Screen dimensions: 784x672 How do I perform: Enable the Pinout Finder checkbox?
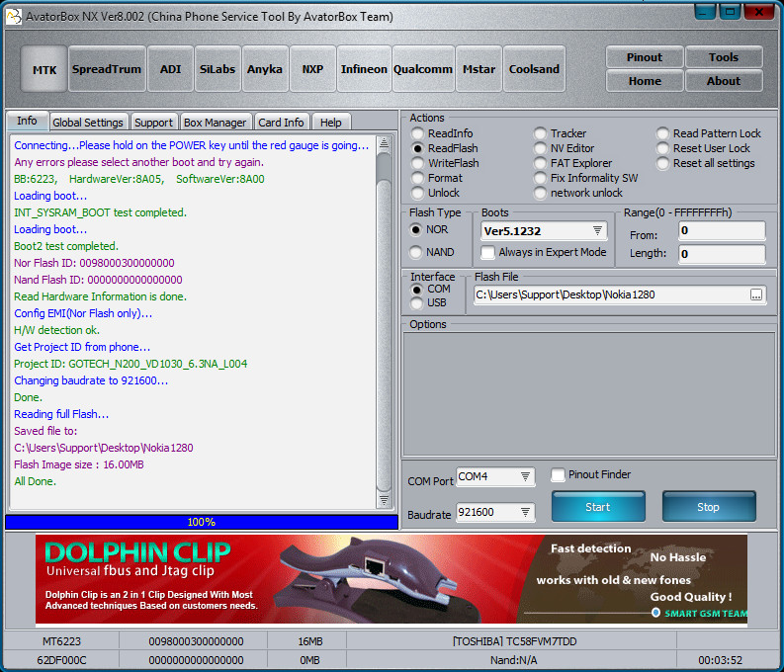(591, 474)
